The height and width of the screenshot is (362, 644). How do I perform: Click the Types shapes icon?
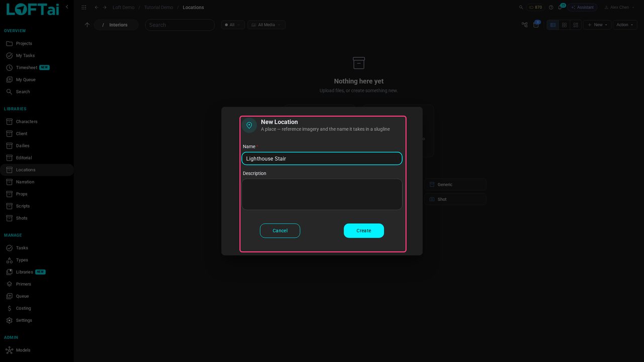(9, 260)
